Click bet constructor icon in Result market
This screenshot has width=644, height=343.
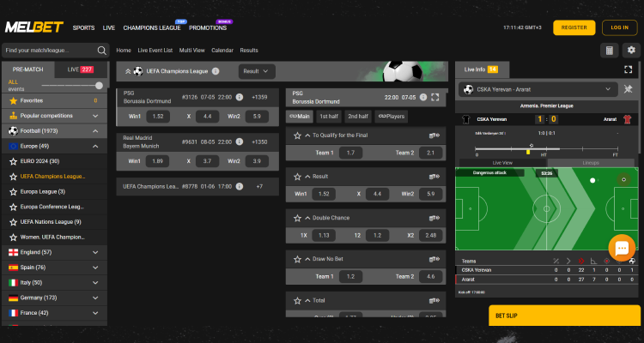pos(434,177)
